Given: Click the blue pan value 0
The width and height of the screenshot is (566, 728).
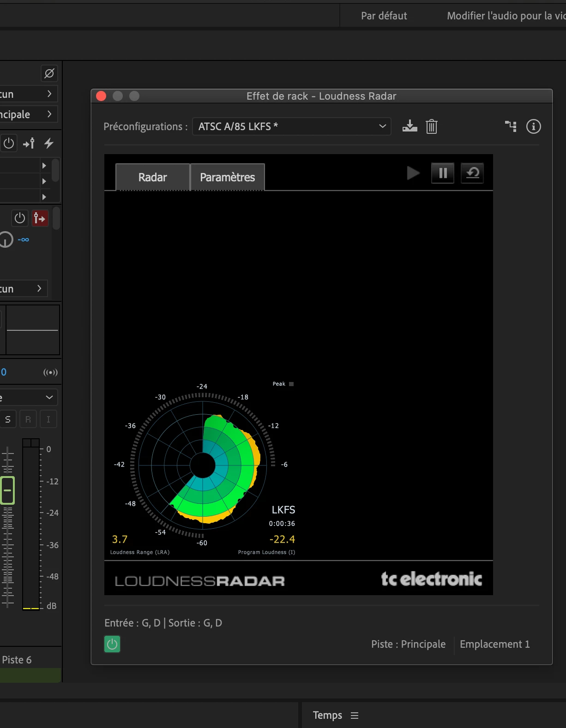Looking at the screenshot, I should click(4, 372).
